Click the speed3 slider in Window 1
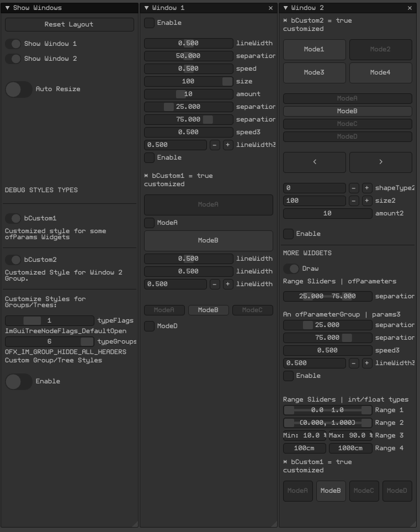 coord(188,133)
